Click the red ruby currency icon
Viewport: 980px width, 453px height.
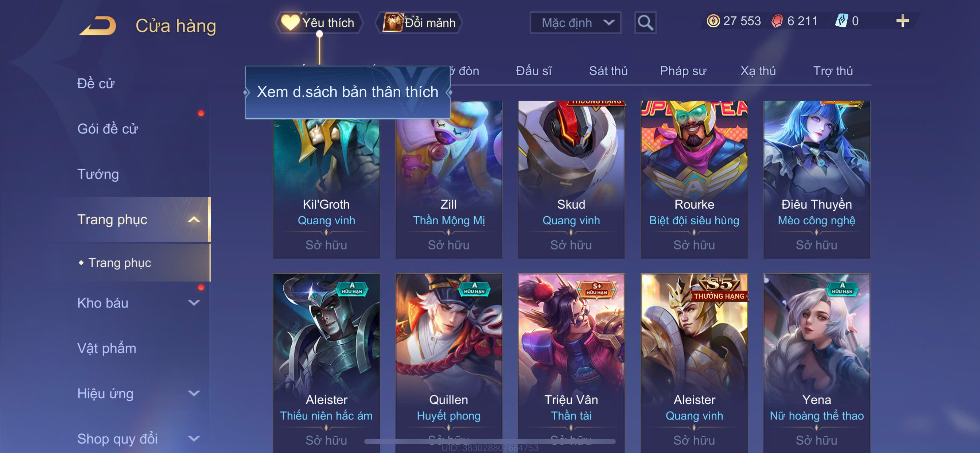tap(777, 21)
